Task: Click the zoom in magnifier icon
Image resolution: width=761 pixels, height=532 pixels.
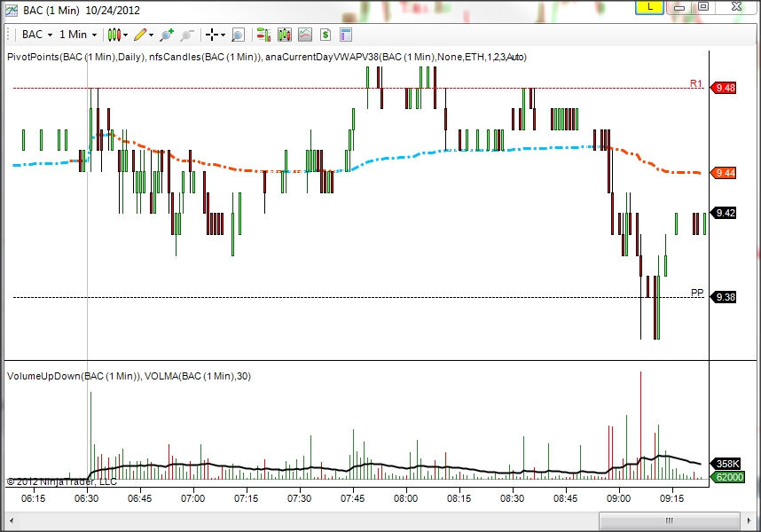Action: point(167,35)
